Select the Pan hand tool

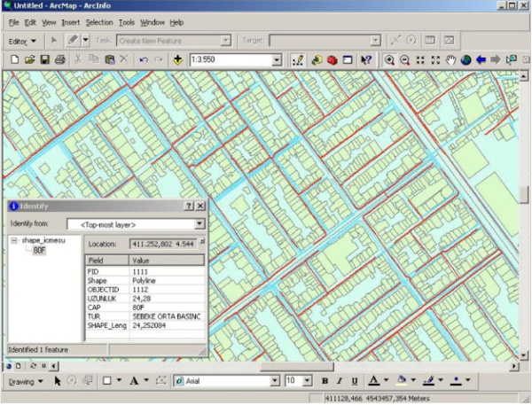[451, 59]
